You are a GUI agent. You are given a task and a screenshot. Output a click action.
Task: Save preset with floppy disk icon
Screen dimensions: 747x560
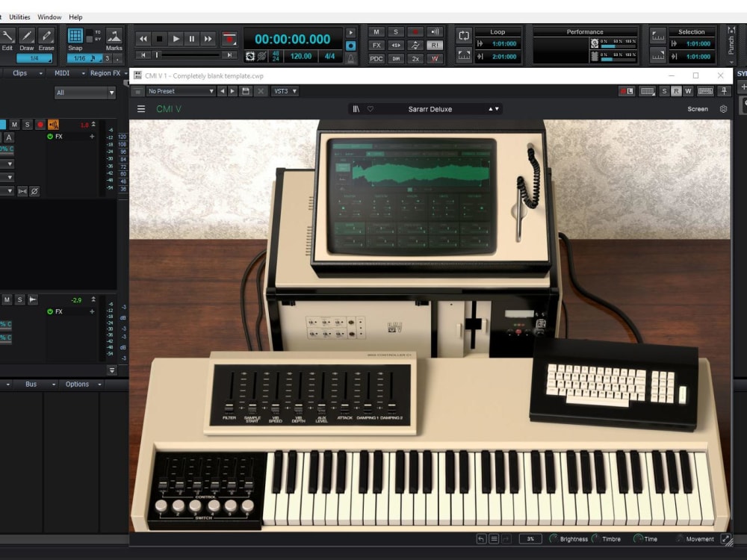point(246,91)
